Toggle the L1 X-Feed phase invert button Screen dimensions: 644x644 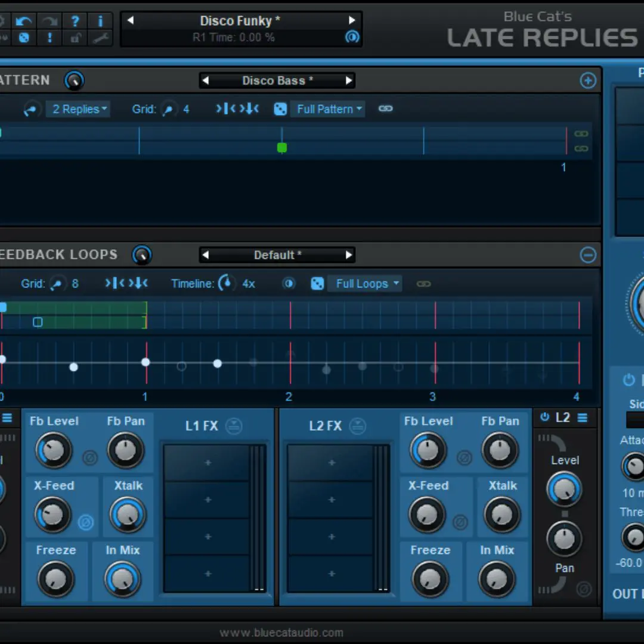tap(86, 522)
